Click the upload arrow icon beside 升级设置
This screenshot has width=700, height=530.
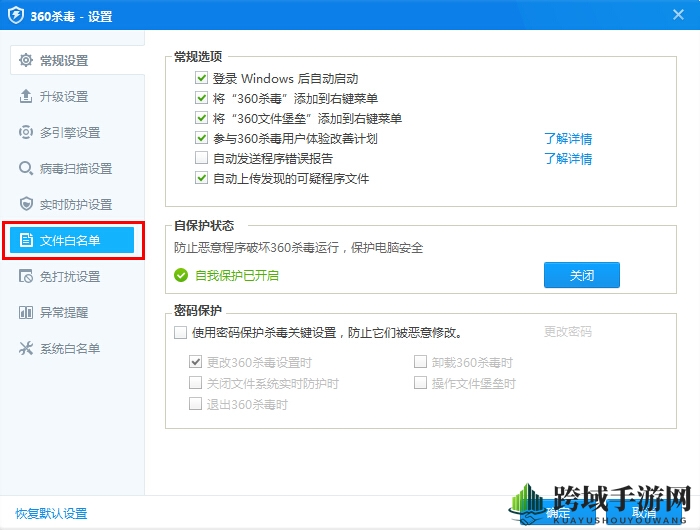point(26,96)
